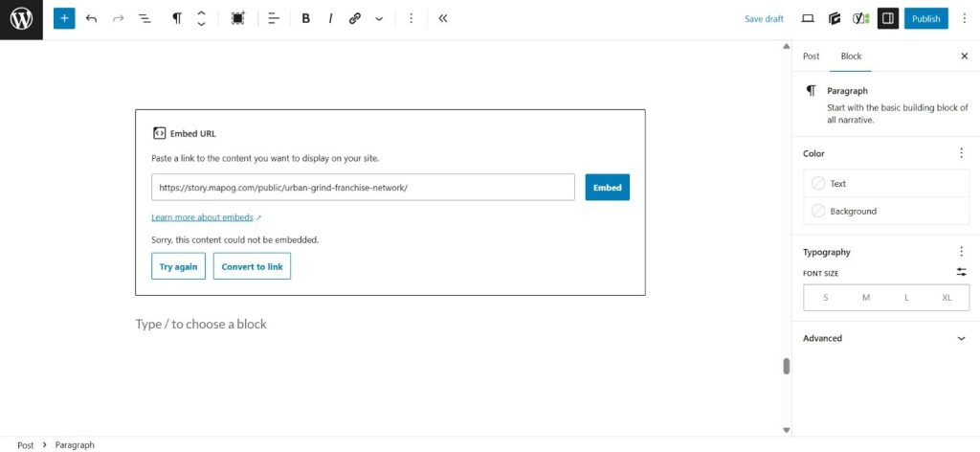Click the Paragraph icon in sidebar header
Viewport: 980px width, 452px height.
(x=811, y=91)
